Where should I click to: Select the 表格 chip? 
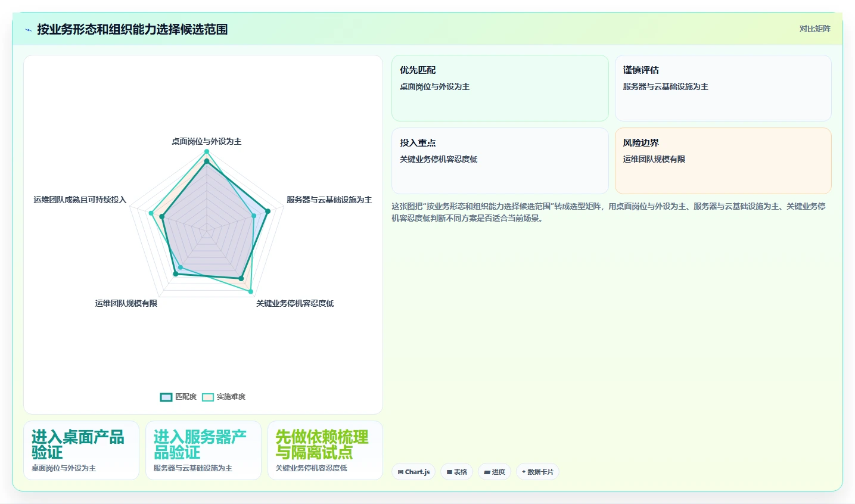click(x=457, y=472)
